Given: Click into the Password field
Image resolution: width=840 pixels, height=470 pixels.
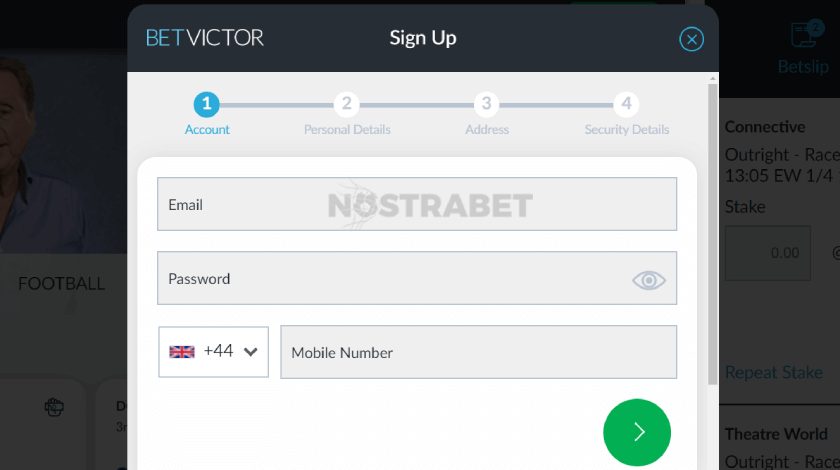Looking at the screenshot, I should 390,278.
